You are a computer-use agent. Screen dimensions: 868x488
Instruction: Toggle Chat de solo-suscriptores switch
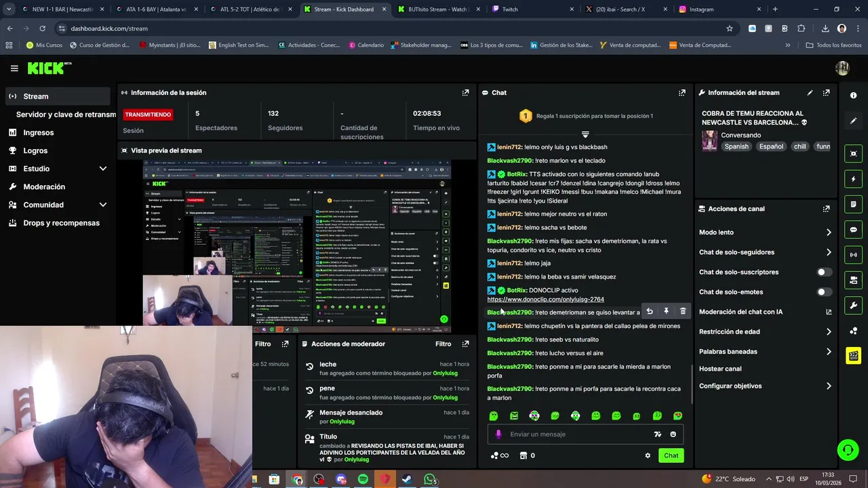(x=824, y=272)
